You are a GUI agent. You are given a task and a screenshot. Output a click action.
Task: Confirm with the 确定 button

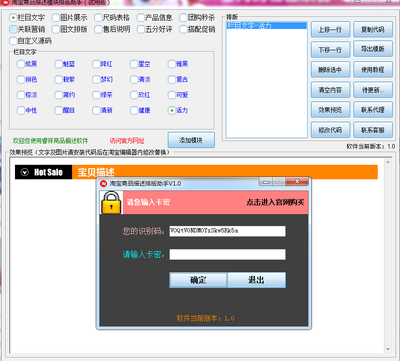click(x=198, y=280)
